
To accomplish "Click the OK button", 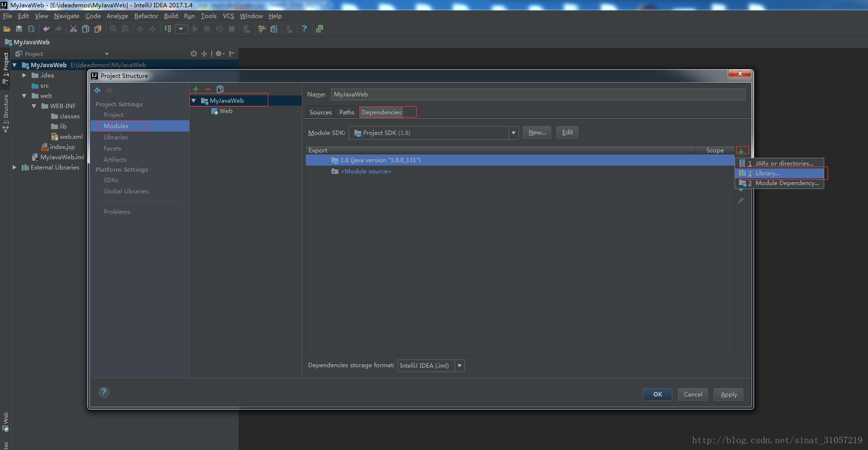I will pos(657,394).
